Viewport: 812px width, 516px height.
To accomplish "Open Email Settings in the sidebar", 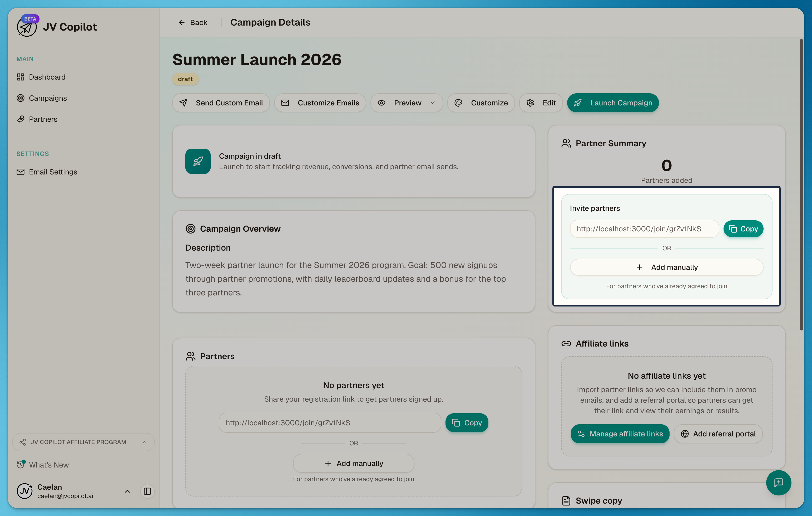I will tap(47, 172).
